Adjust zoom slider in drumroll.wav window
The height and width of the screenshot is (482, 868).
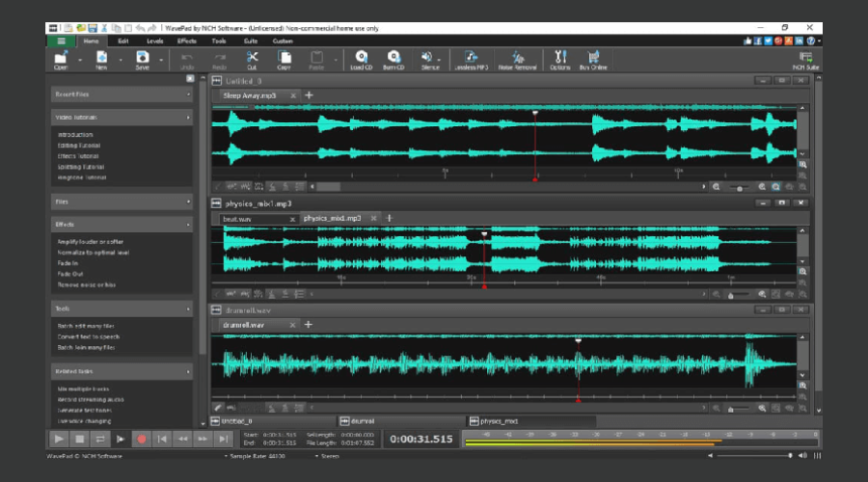(731, 409)
